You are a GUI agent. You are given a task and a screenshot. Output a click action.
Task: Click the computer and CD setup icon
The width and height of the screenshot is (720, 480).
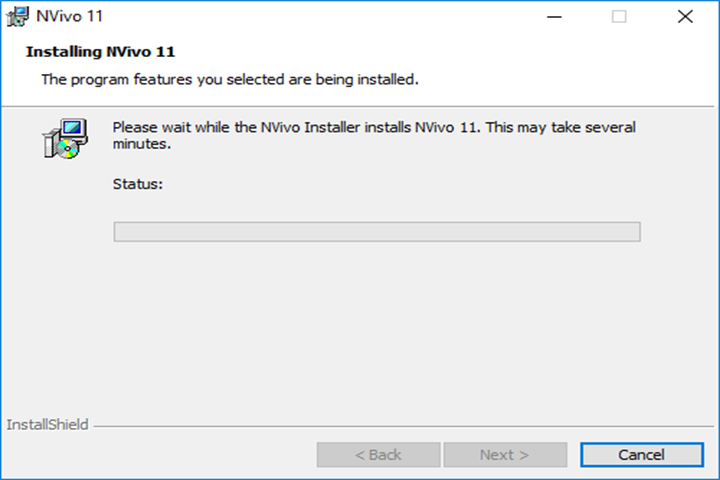point(66,139)
